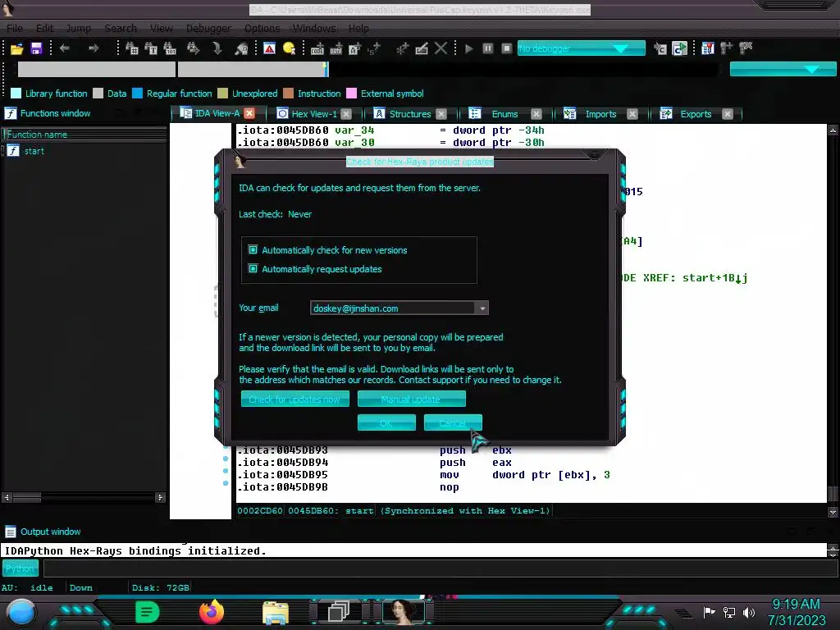Close the Hex View-1 tab
This screenshot has height=630, width=840.
click(x=346, y=114)
